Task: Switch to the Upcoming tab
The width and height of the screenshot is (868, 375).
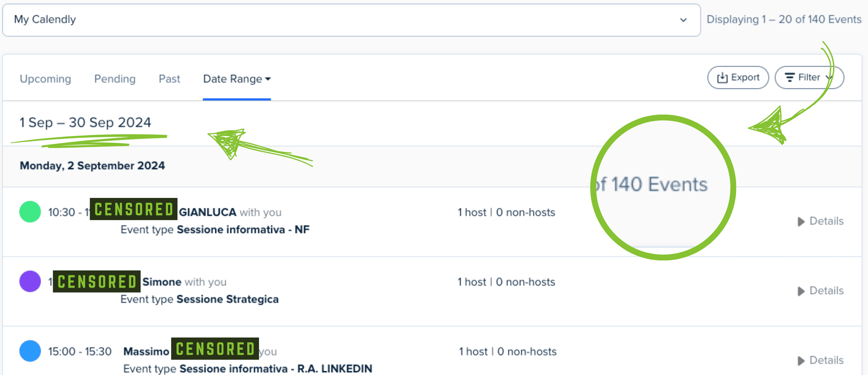Action: [45, 79]
